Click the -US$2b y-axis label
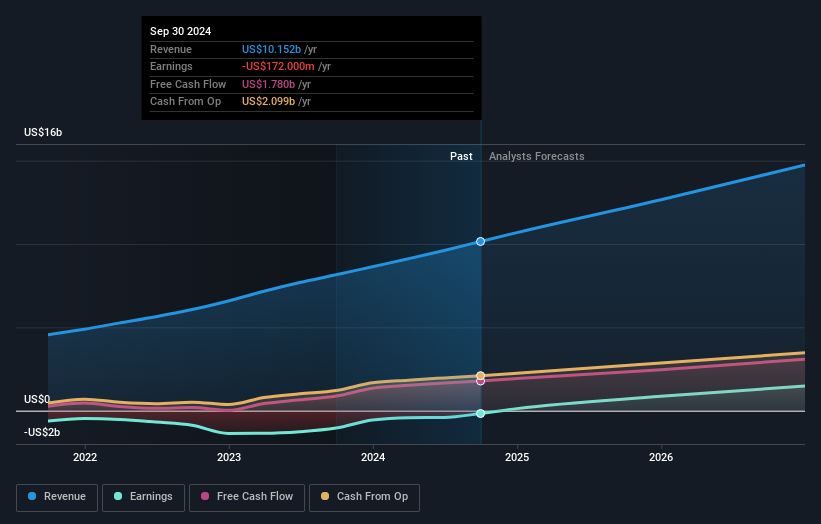The height and width of the screenshot is (524, 821). (x=42, y=432)
